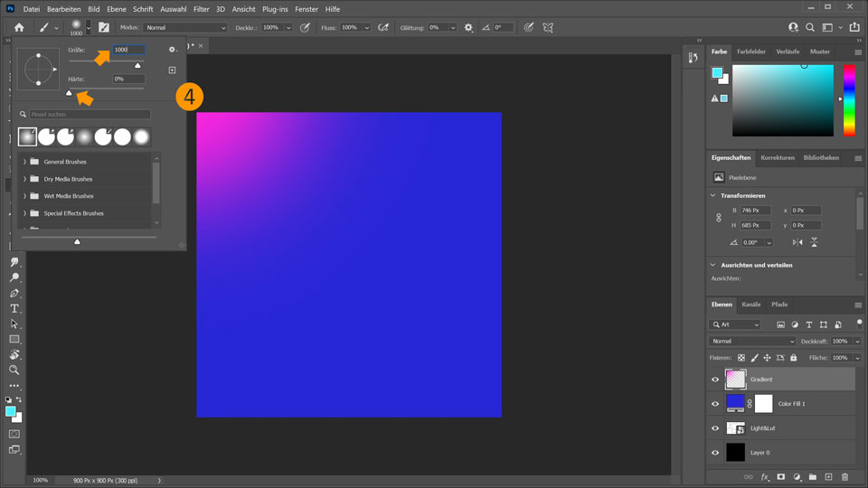
Task: Select the Gradient layer thumbnail
Action: [735, 380]
